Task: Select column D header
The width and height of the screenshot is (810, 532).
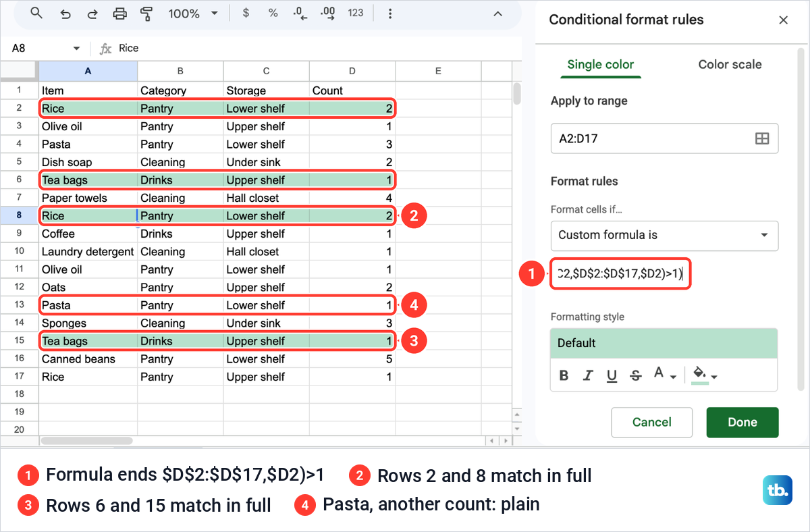Action: point(352,71)
